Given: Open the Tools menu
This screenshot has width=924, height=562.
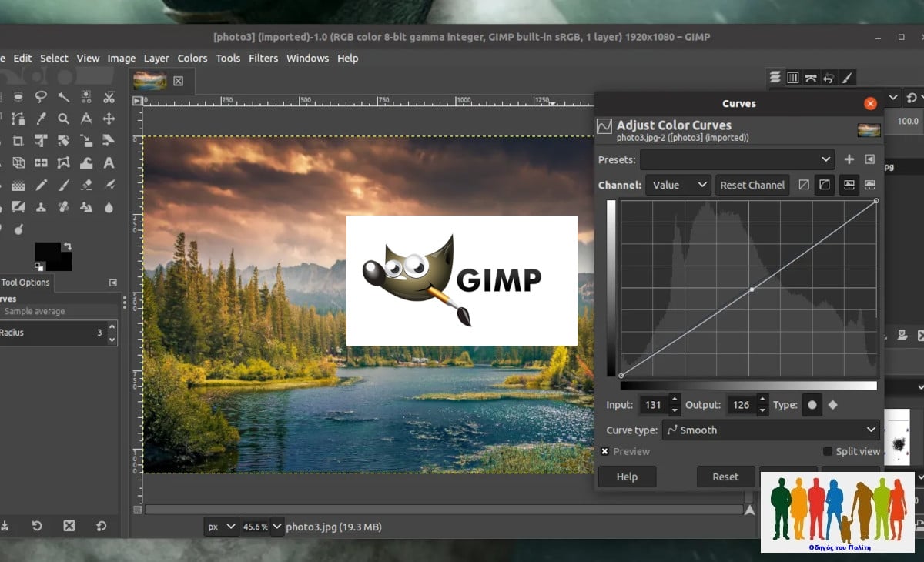Looking at the screenshot, I should 228,58.
